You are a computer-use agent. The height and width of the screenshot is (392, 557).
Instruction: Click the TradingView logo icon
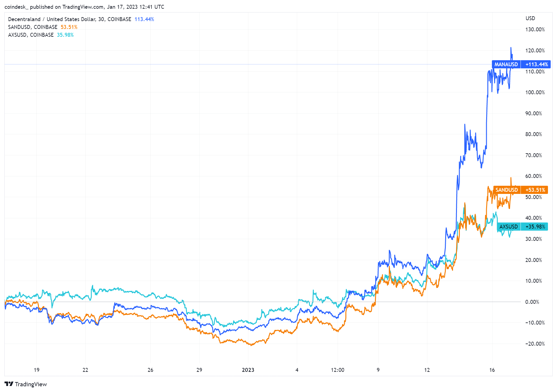(x=9, y=384)
